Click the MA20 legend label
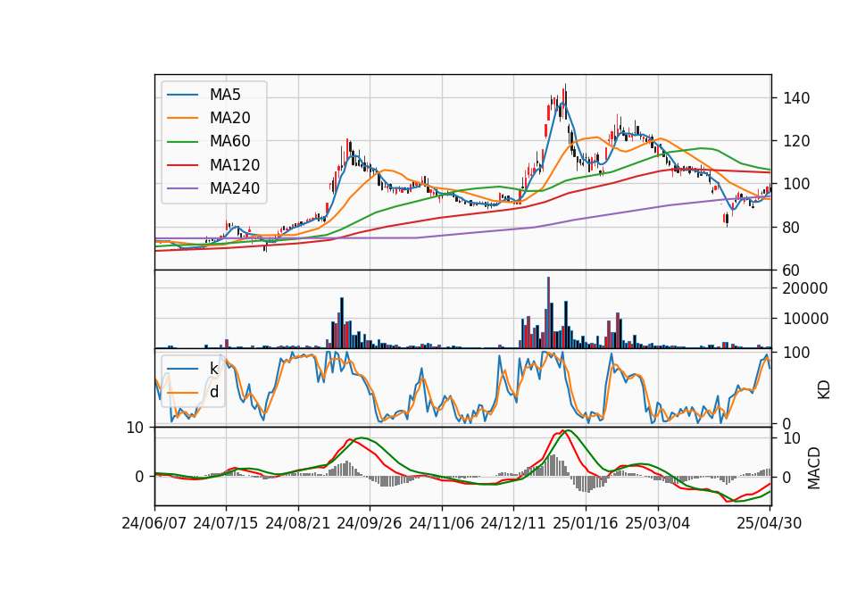The width and height of the screenshot is (857, 616). click(x=230, y=118)
